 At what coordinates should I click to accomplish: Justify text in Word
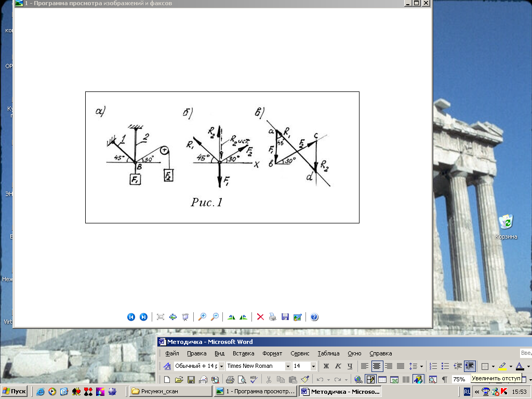(x=401, y=366)
